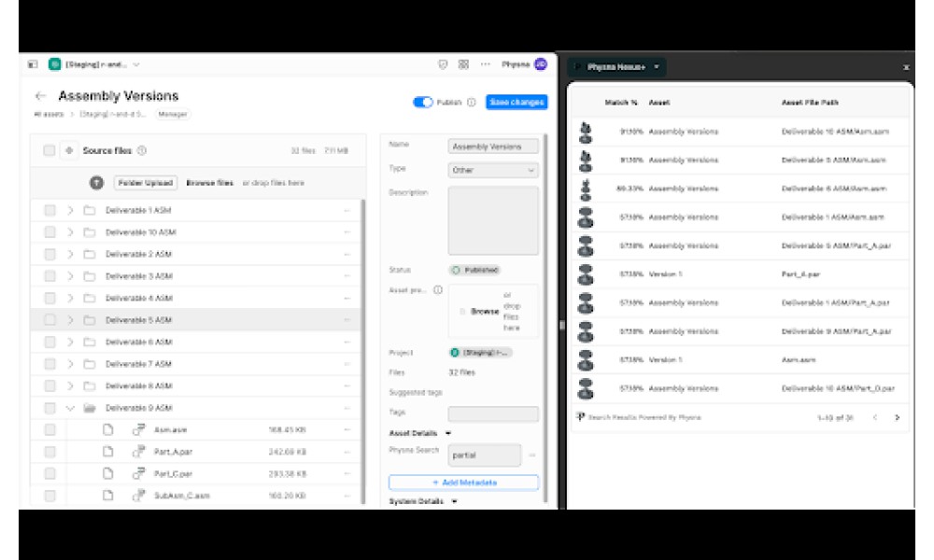Expand the Deliverable 10 ASM folder

click(70, 232)
